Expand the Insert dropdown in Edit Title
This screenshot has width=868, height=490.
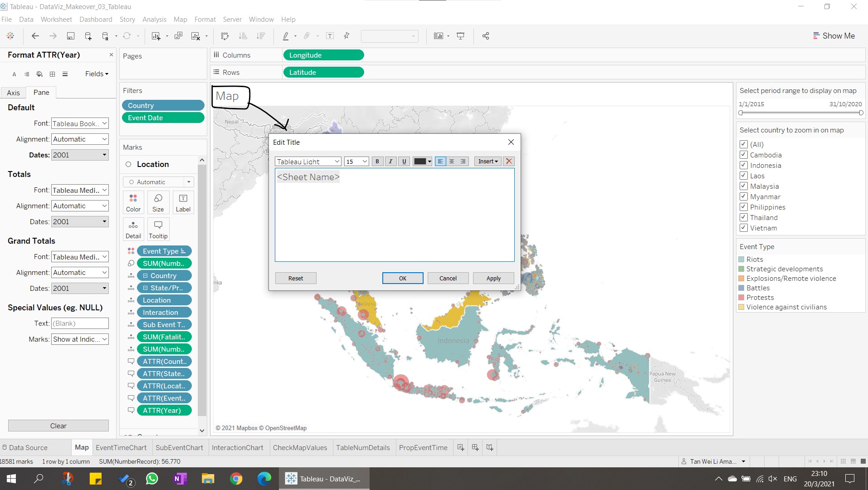pyautogui.click(x=488, y=162)
